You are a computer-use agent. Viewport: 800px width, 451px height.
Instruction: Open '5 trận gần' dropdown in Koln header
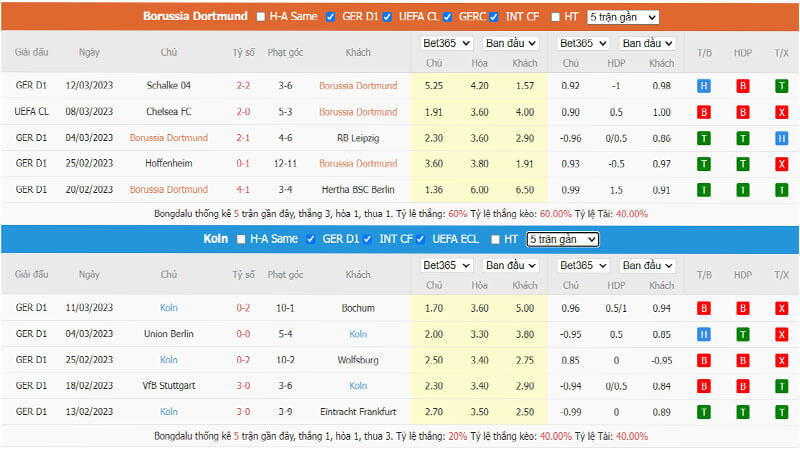[x=563, y=239]
